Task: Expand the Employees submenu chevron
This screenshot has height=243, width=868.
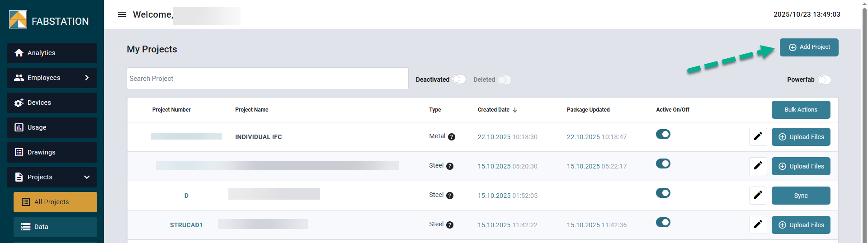Action: click(87, 78)
